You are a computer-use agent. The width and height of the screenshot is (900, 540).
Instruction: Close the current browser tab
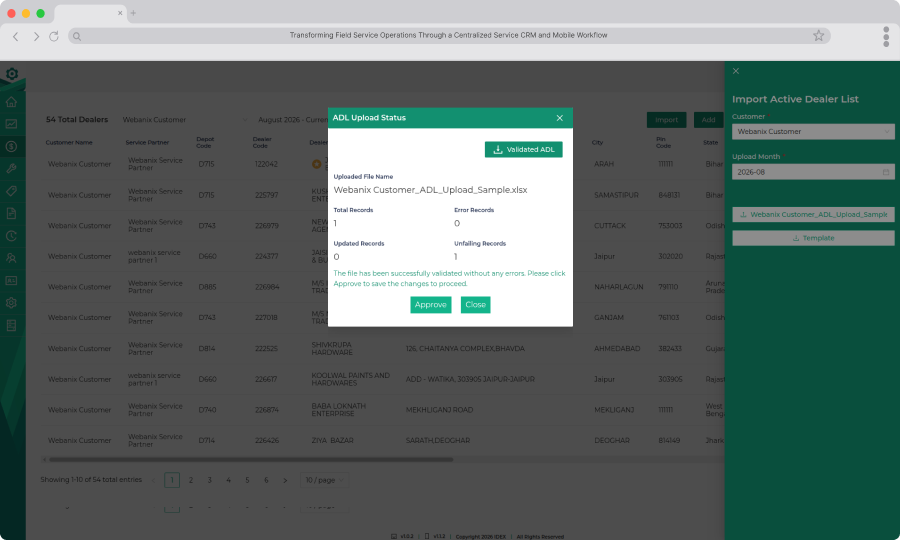pos(120,13)
